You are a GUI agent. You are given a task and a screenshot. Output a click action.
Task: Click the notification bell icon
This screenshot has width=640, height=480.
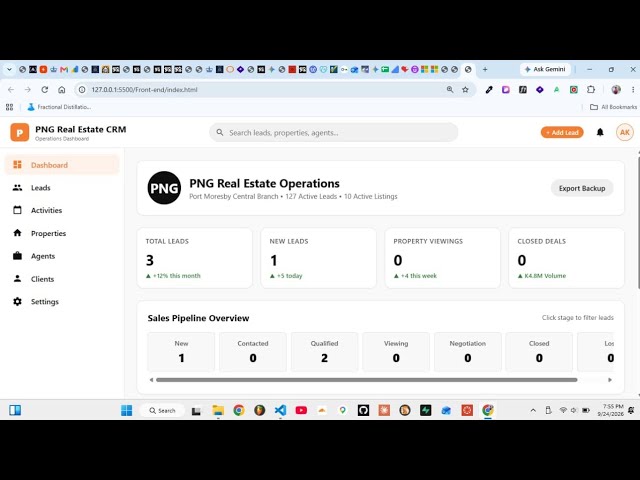pyautogui.click(x=600, y=132)
